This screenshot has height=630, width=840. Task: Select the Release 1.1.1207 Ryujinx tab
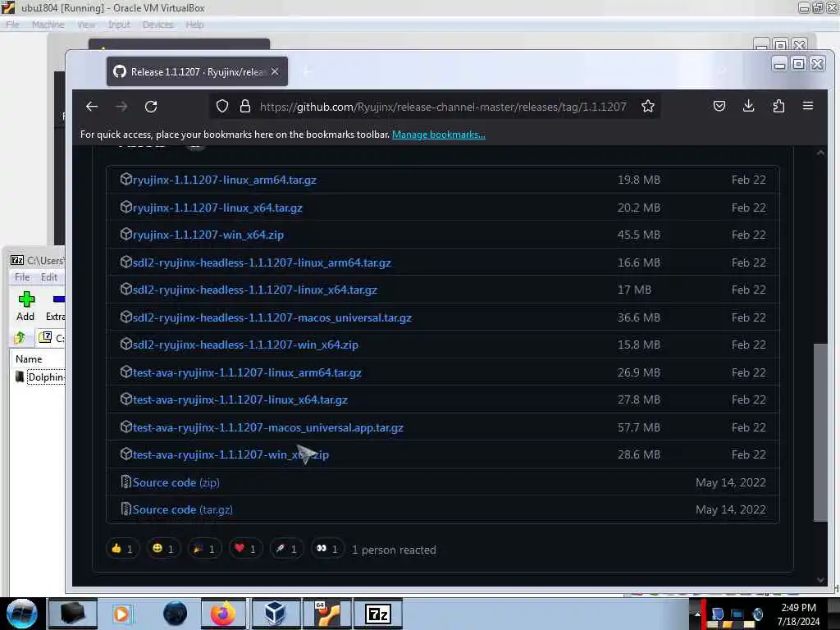[197, 71]
